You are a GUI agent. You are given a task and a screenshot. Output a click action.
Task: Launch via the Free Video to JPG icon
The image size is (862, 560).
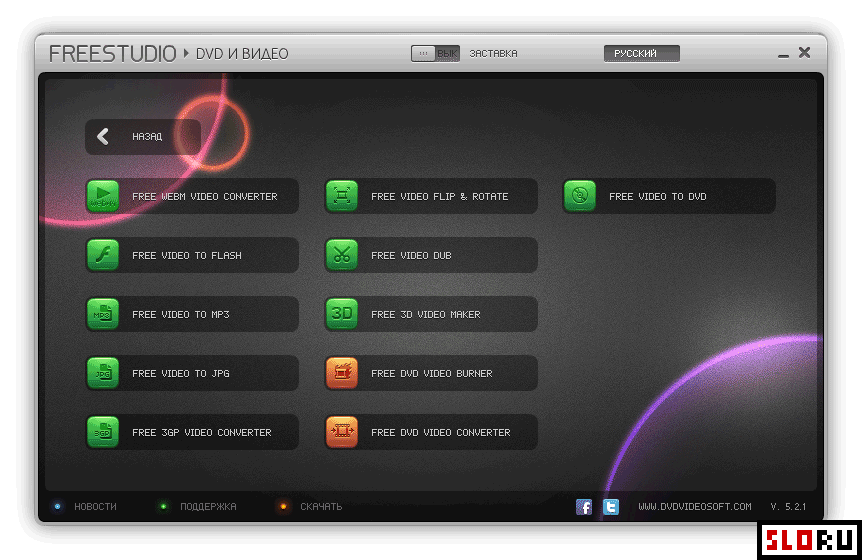point(103,373)
